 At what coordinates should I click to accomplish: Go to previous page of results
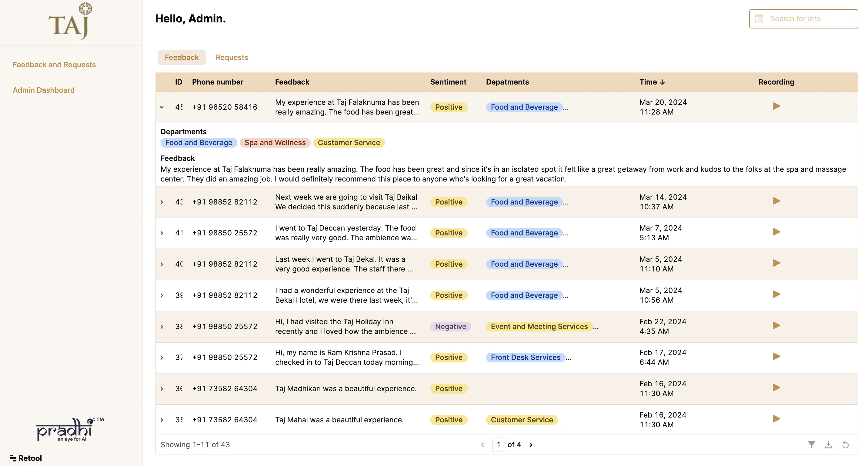[482, 445]
